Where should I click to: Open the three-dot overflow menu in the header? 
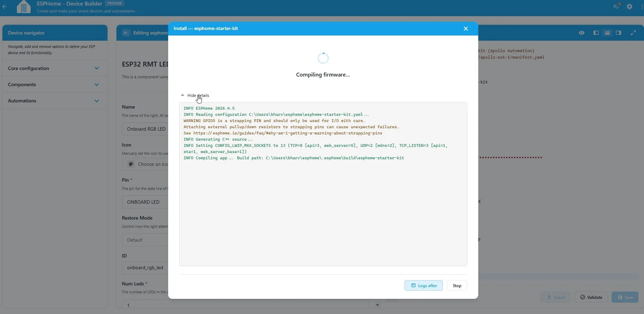point(642,7)
